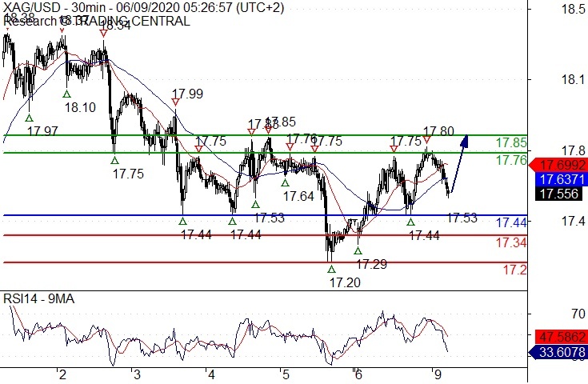This screenshot has width=588, height=384.
Task: Click day 3 on the time axis
Action: click(x=137, y=374)
